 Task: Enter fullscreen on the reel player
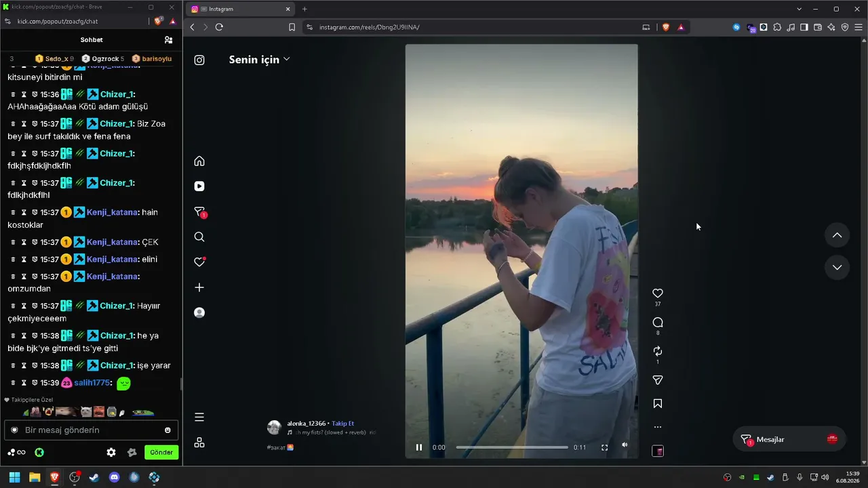point(604,447)
